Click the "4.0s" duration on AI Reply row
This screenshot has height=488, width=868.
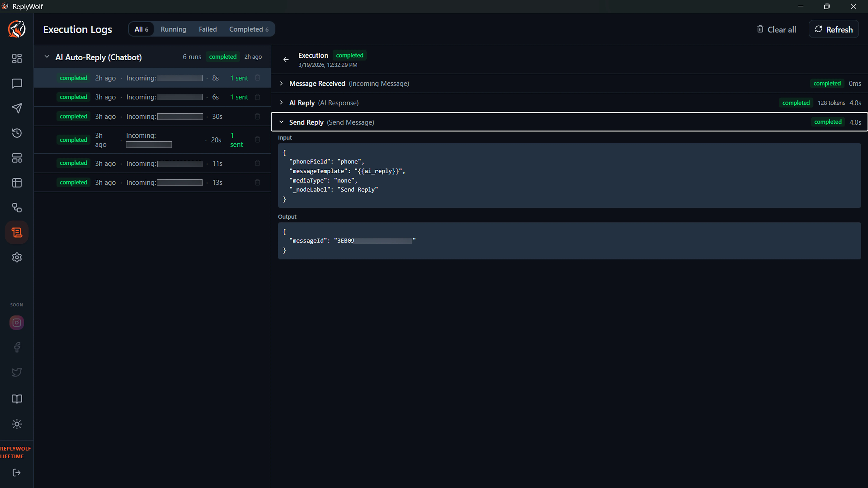(x=855, y=103)
